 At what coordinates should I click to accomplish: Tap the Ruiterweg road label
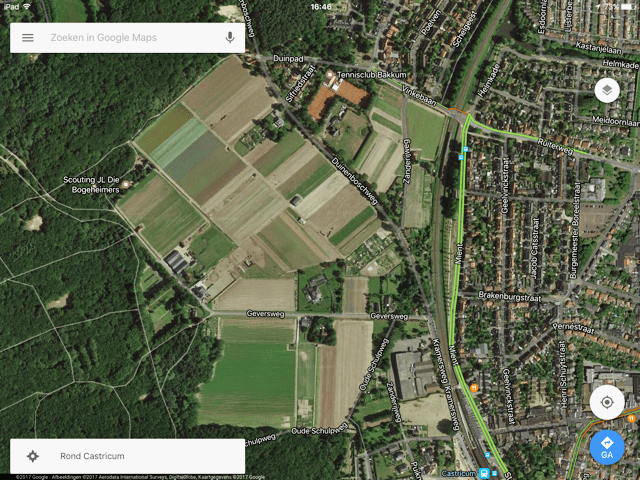pyautogui.click(x=556, y=146)
